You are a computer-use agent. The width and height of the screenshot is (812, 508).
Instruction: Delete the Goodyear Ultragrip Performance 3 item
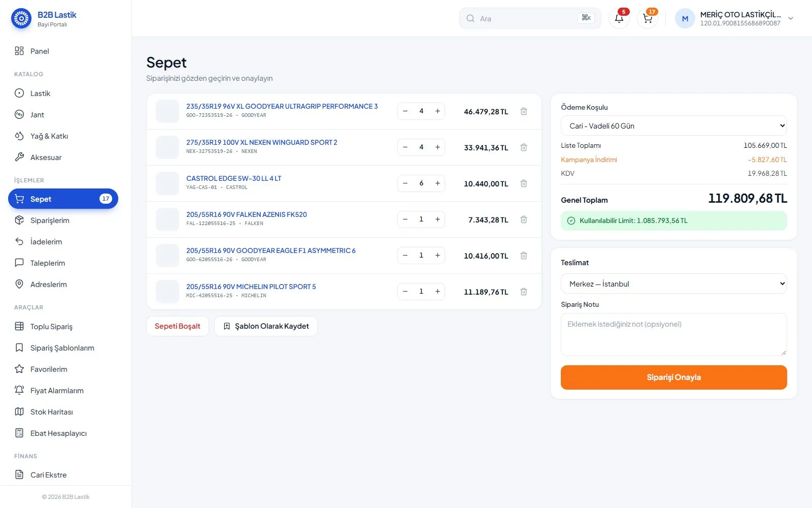pyautogui.click(x=524, y=111)
